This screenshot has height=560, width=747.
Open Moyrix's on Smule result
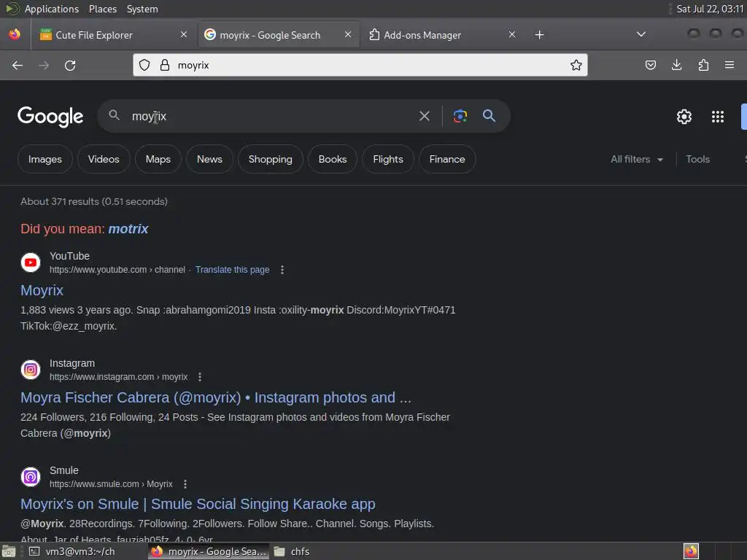[198, 505]
